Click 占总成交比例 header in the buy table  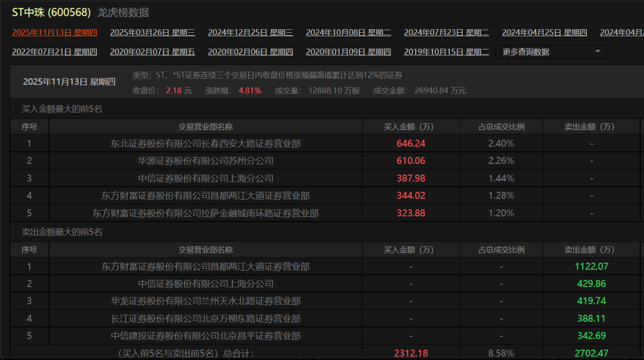pyautogui.click(x=501, y=128)
